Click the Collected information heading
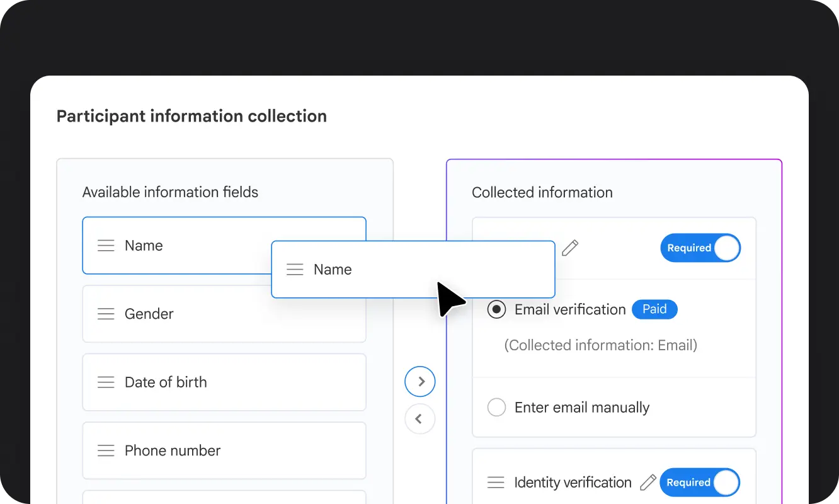The image size is (839, 504). click(x=542, y=193)
